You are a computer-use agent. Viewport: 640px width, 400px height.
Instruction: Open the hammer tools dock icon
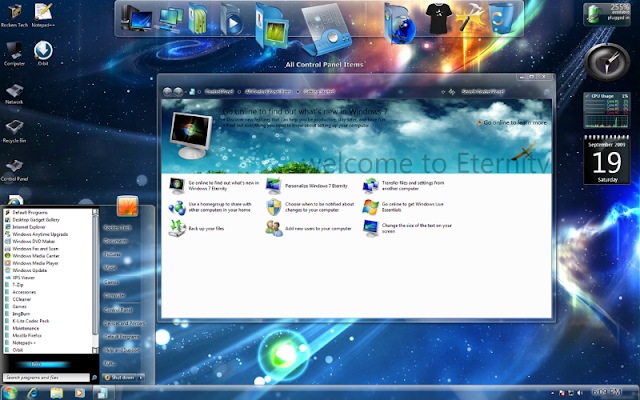pyautogui.click(x=470, y=17)
